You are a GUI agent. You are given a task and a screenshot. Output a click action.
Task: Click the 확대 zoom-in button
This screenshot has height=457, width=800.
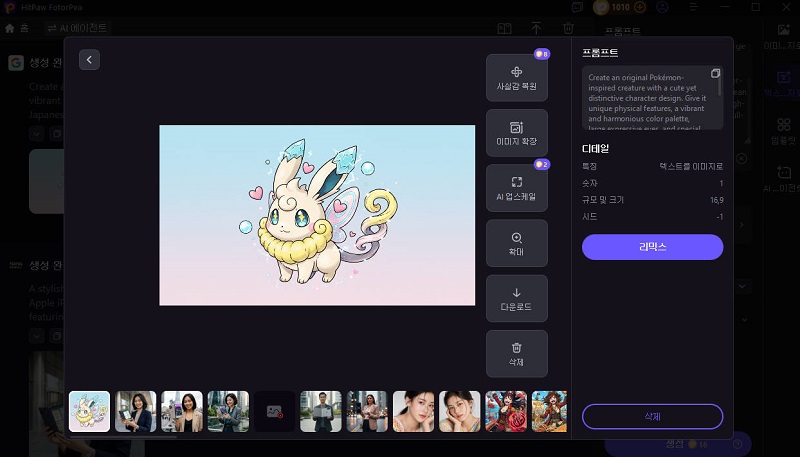517,243
